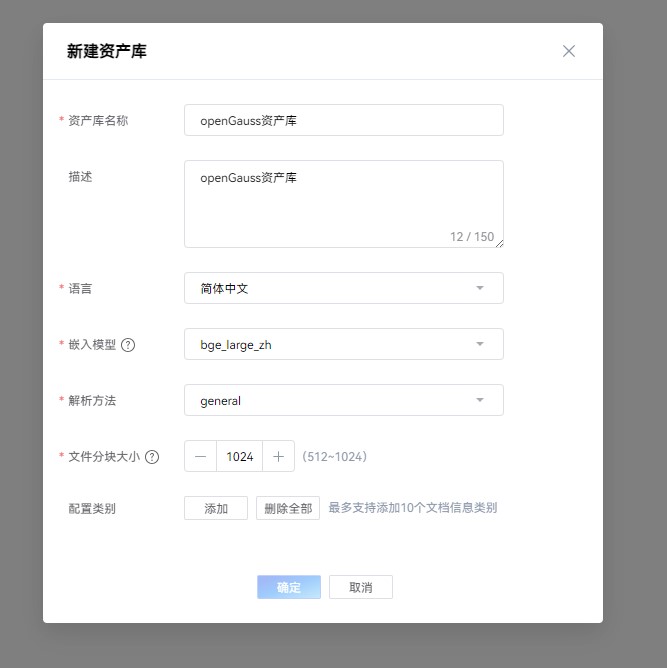667x668 pixels.
Task: Increase chunk size with plus button
Action: coord(279,456)
